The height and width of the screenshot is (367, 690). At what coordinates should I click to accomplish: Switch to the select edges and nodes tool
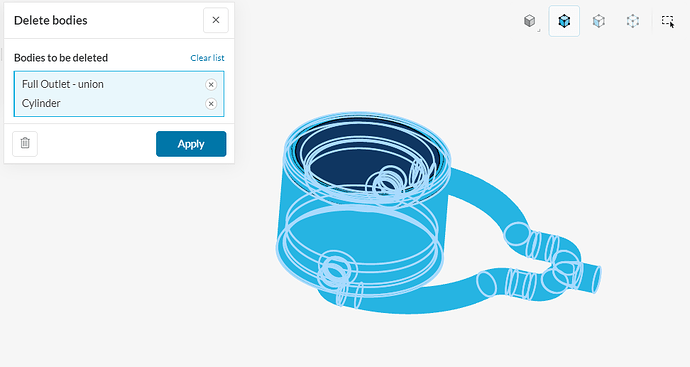pos(633,21)
